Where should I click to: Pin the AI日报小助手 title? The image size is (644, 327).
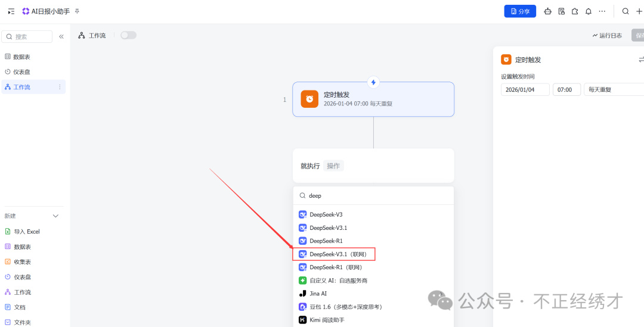pos(77,11)
